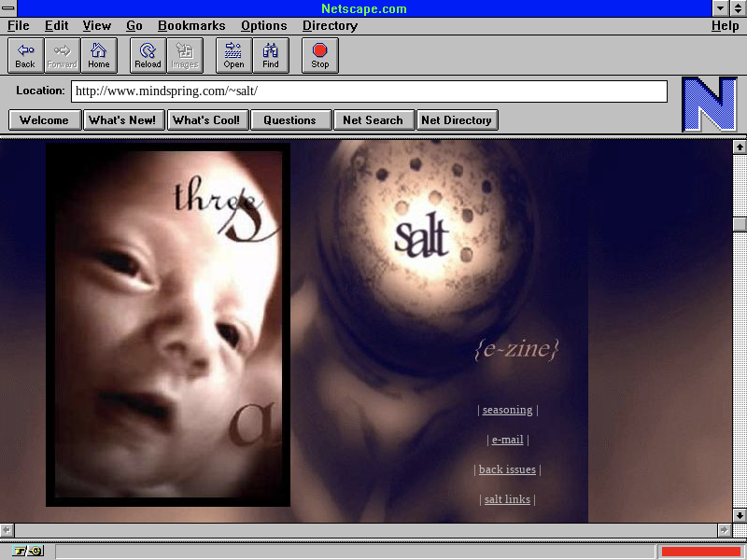Open the window control menu box
Viewport: 747px width, 560px height.
click(x=8, y=8)
